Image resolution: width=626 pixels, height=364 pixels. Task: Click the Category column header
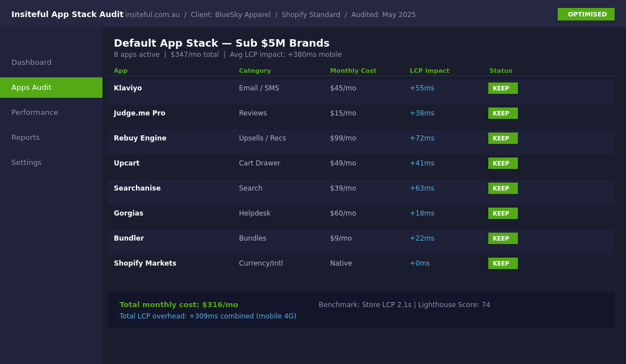coord(255,71)
